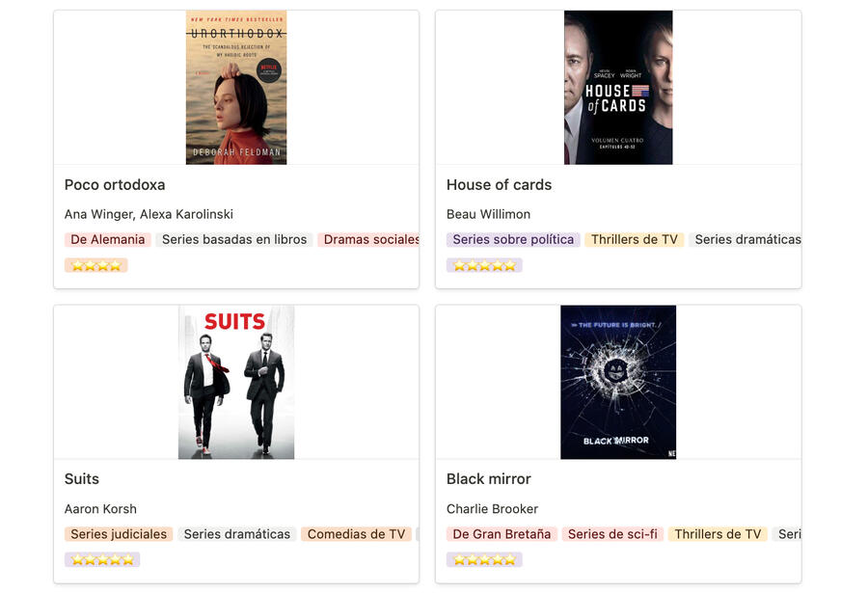This screenshot has height=593, width=868.
Task: Open the Black Mirror poster thumbnail
Action: (x=618, y=382)
